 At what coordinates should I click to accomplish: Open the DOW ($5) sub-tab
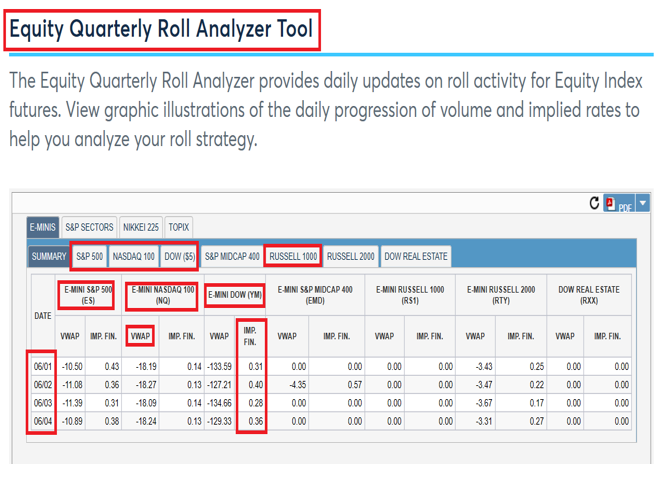click(x=179, y=256)
